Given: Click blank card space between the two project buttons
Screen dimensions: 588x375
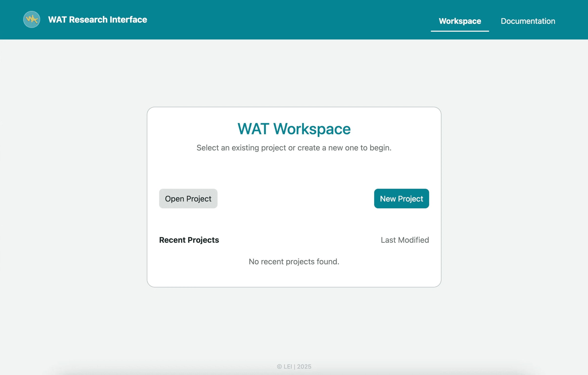Looking at the screenshot, I should click(x=295, y=199).
